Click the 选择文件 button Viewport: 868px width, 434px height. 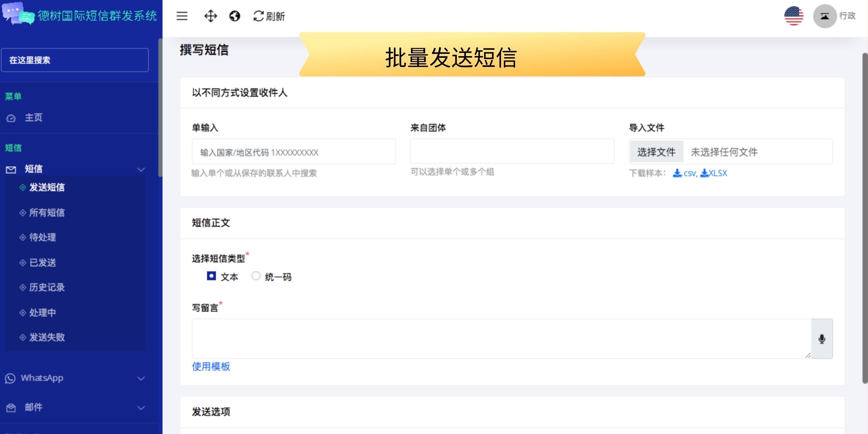pos(656,152)
